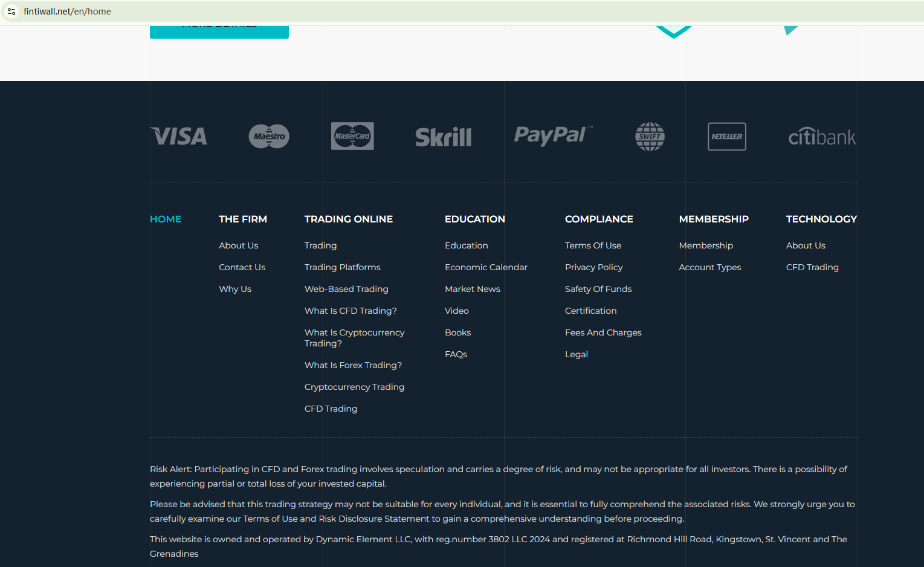
Task: Click the MEMBERSHIP footer heading
Action: 714,219
